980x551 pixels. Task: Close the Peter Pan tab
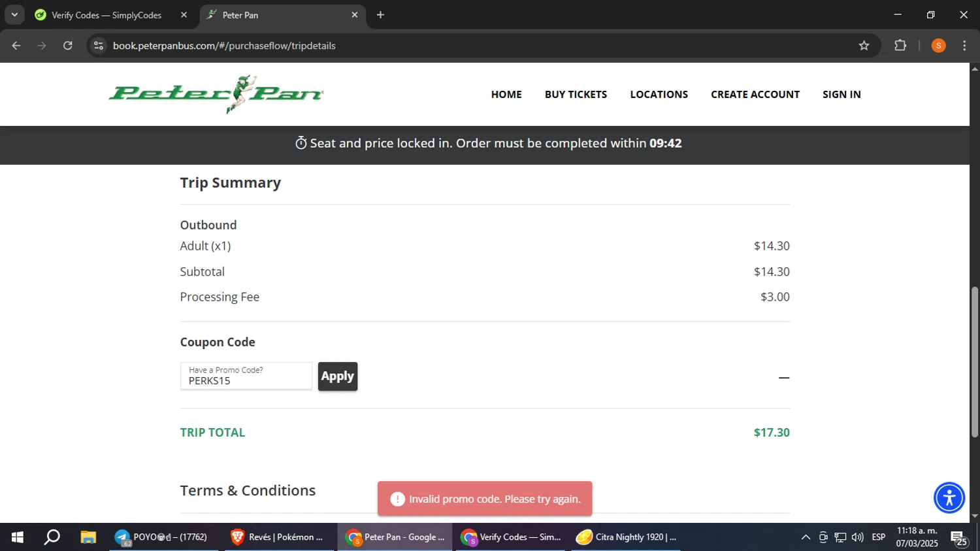tap(355, 15)
